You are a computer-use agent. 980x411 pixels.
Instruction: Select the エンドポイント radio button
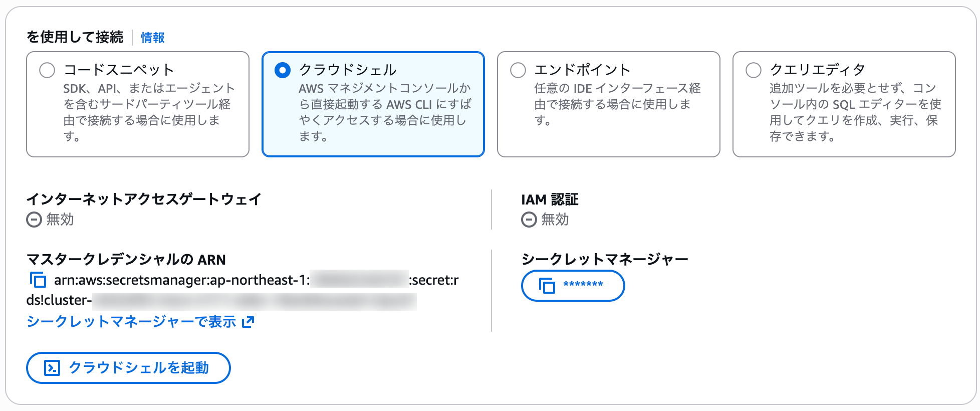(x=517, y=71)
